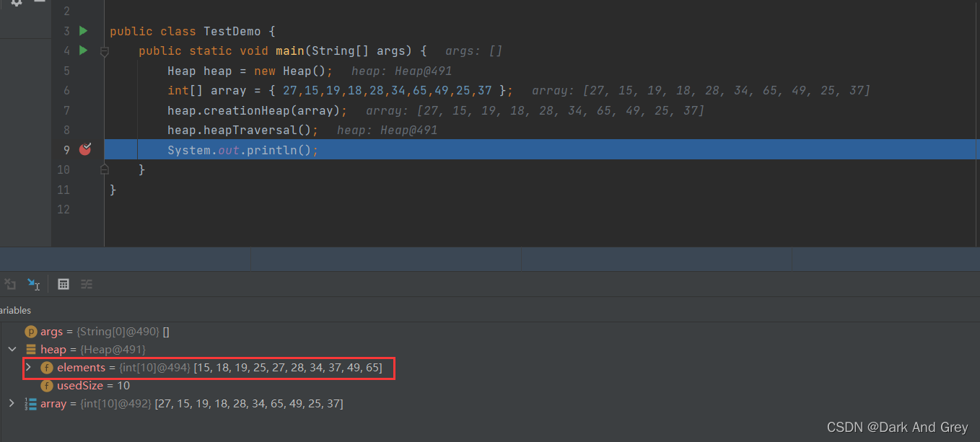Click line number 12 in the gutter
This screenshot has height=442, width=980.
pyautogui.click(x=64, y=209)
